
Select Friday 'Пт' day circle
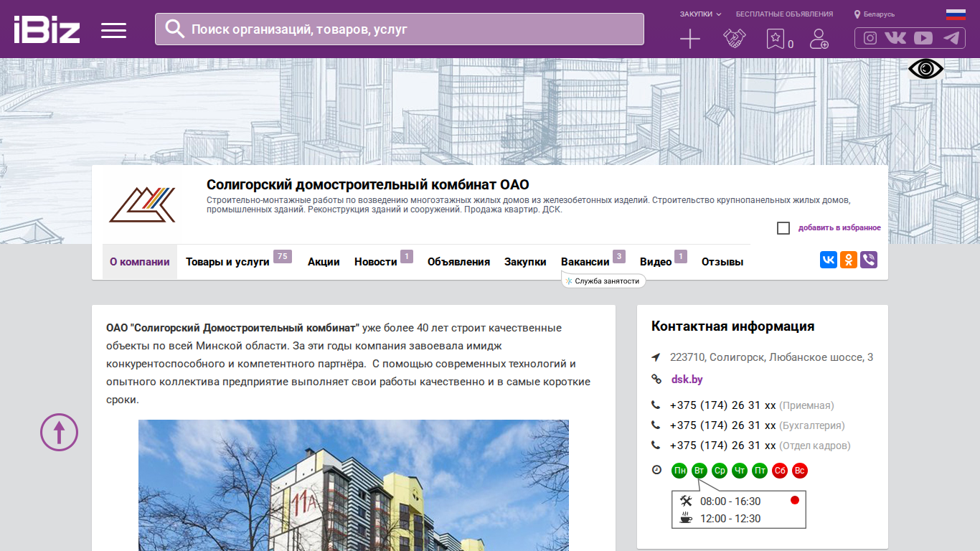[x=760, y=471]
